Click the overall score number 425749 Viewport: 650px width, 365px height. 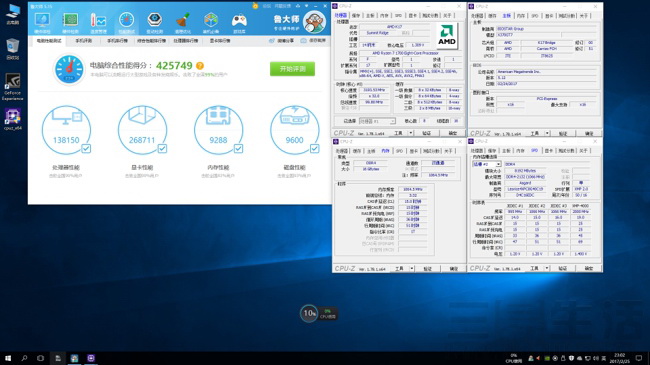pos(174,66)
